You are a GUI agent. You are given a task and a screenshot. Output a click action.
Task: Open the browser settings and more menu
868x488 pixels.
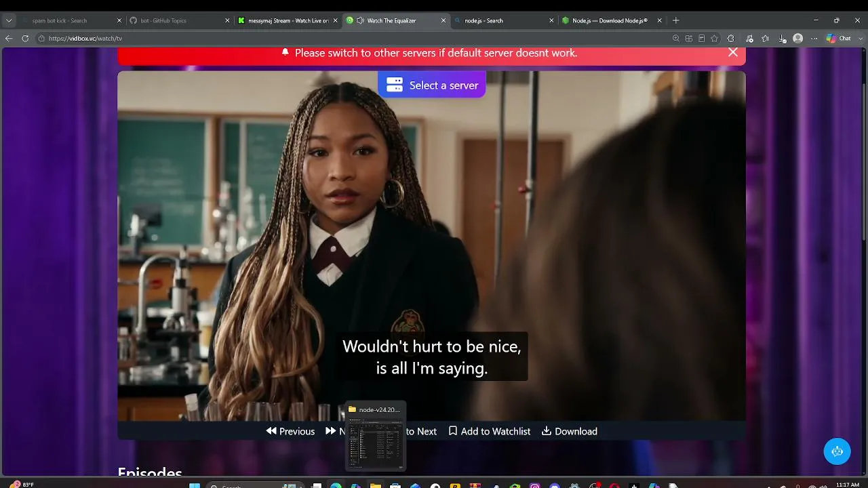(x=814, y=39)
